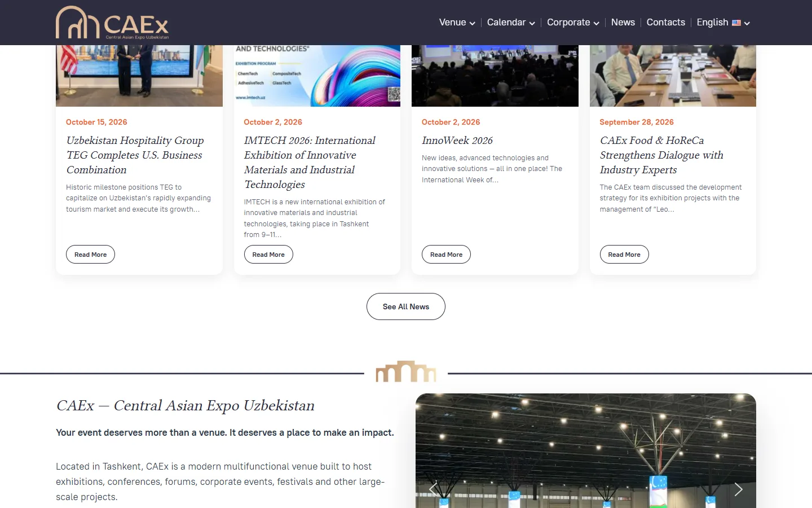Screen dimensions: 812x508
Task: Read More about IMTECH 2026 exhibition
Action: [268, 255]
